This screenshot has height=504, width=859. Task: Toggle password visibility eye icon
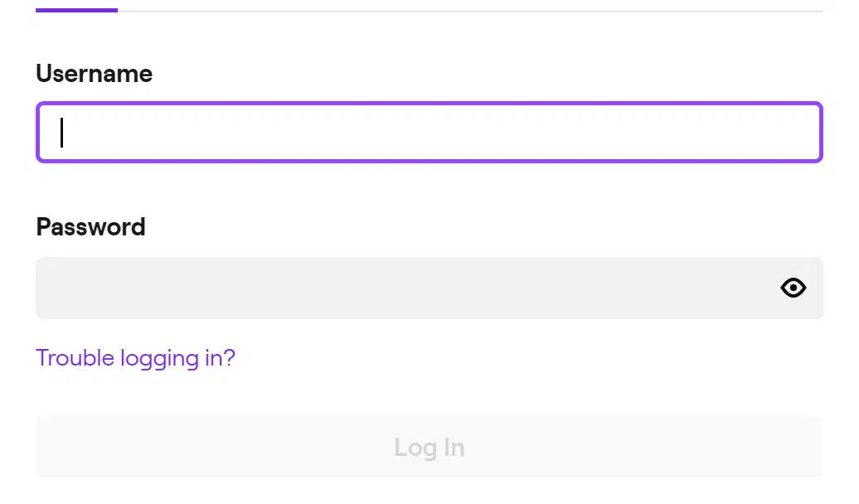pos(793,288)
